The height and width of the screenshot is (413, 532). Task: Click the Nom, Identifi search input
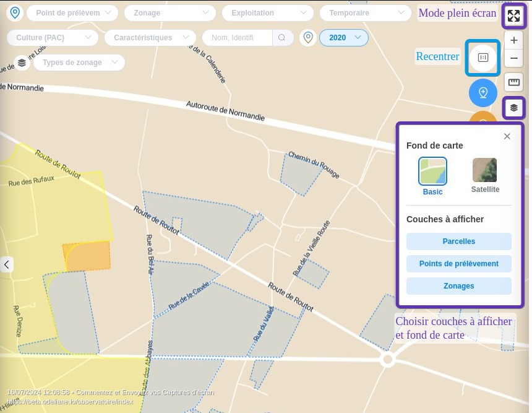click(x=238, y=38)
